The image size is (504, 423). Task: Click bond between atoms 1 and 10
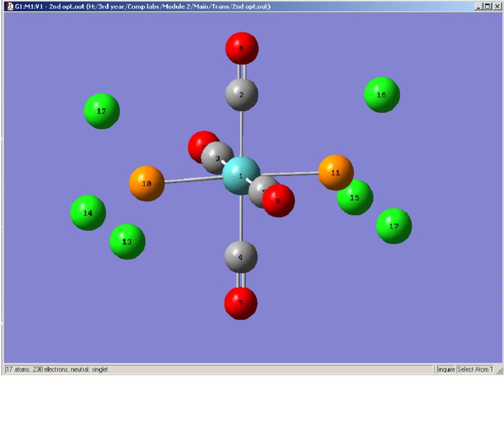(194, 180)
